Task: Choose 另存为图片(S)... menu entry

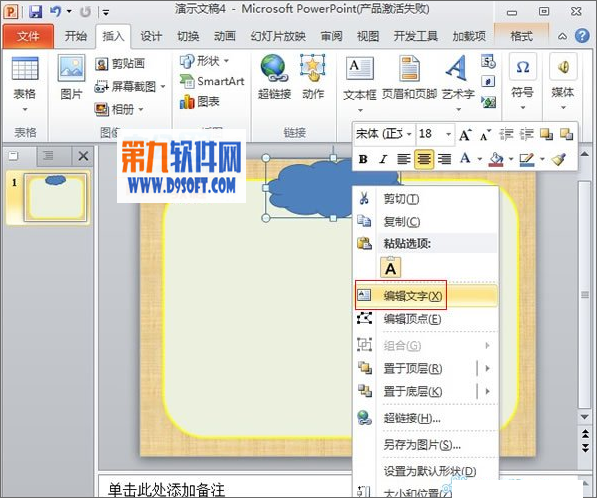Action: [x=426, y=445]
